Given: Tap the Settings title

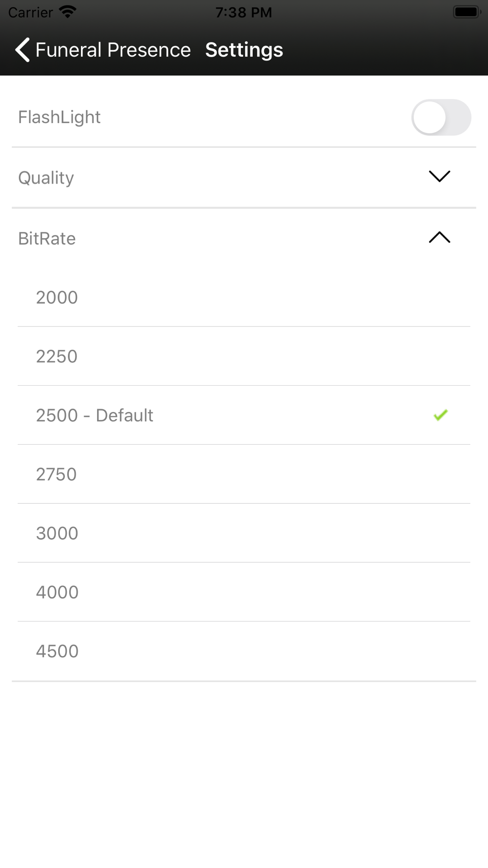Looking at the screenshot, I should pyautogui.click(x=244, y=50).
